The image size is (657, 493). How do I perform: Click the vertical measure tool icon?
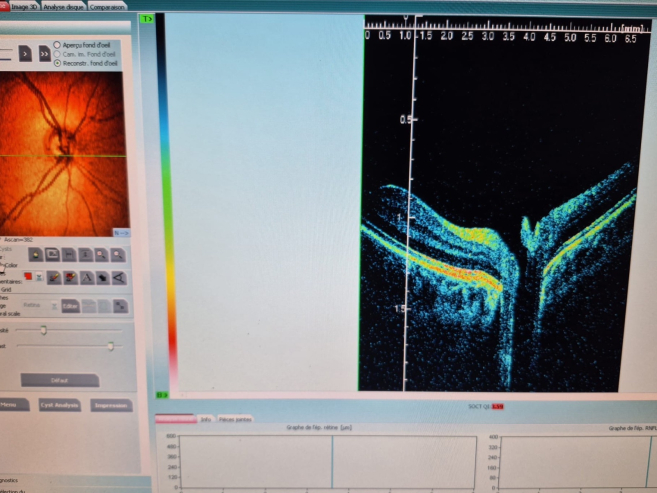pyautogui.click(x=85, y=255)
